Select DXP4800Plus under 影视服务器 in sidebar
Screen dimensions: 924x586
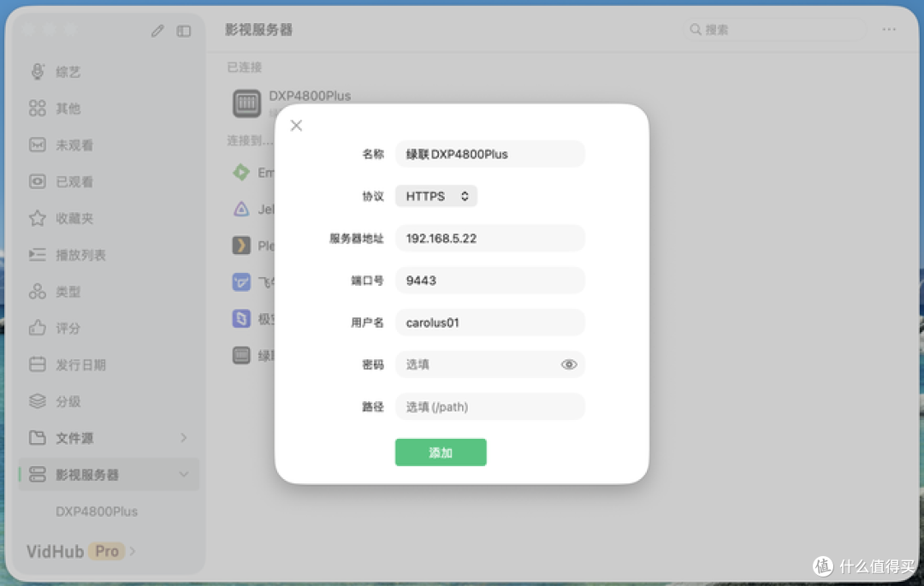coord(97,512)
